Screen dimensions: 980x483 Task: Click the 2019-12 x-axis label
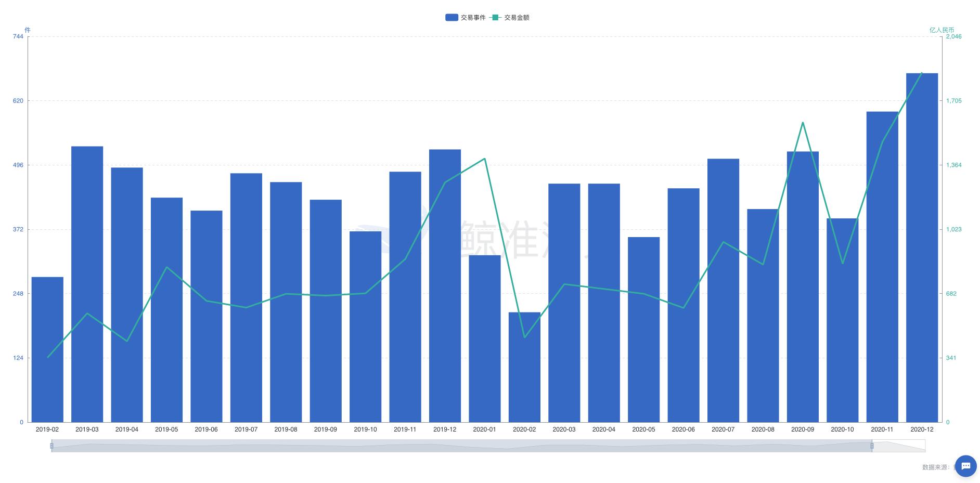point(445,429)
